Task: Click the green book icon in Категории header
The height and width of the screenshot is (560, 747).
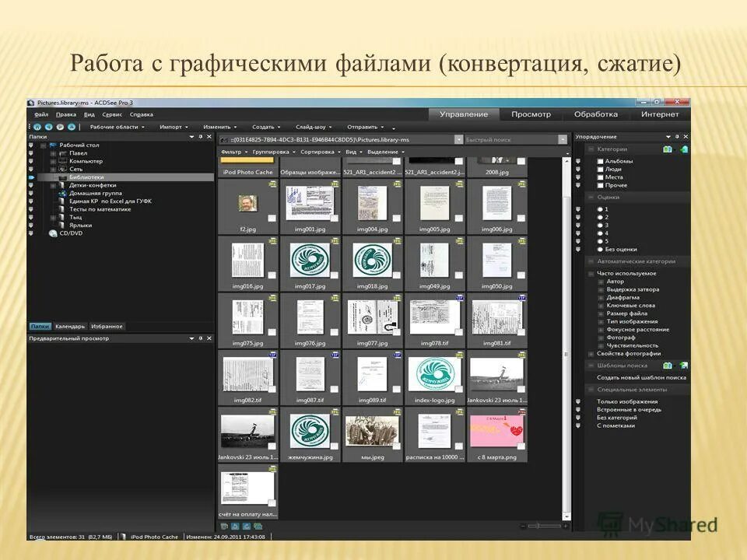Action: (x=668, y=149)
